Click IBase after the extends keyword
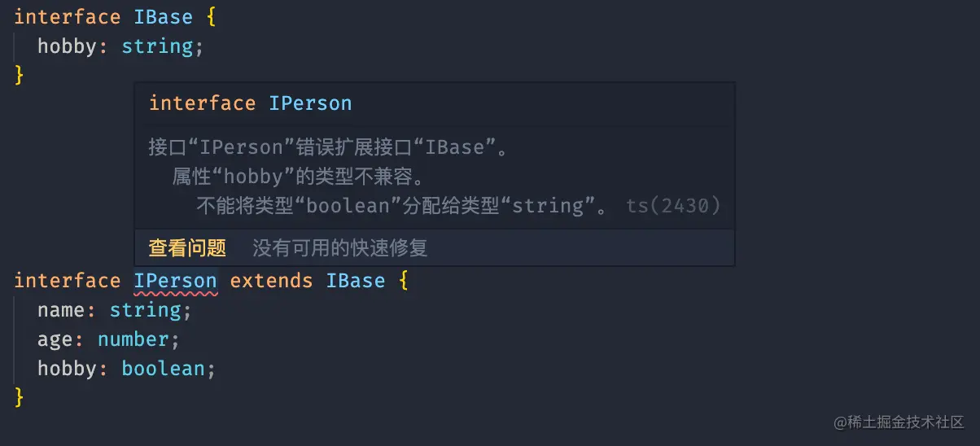The height and width of the screenshot is (446, 980). click(x=356, y=281)
